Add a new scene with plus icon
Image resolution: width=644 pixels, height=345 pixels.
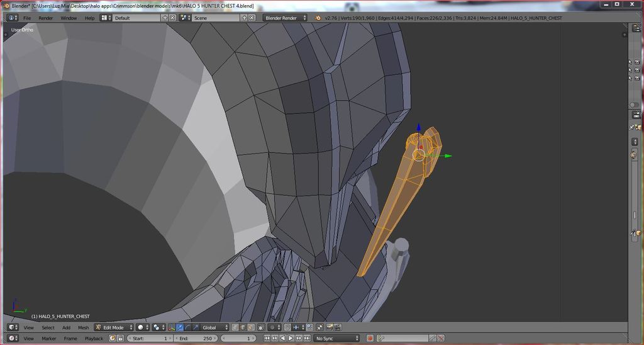245,18
